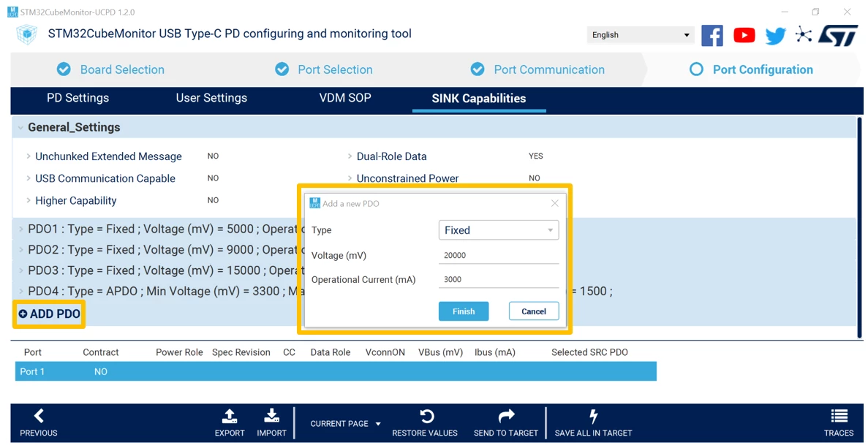868x448 pixels.
Task: Expand the PDO3 15000 mV row
Action: click(21, 270)
